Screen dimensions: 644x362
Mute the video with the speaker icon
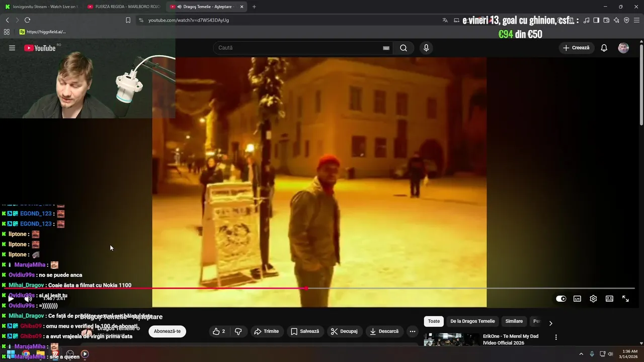[28, 299]
